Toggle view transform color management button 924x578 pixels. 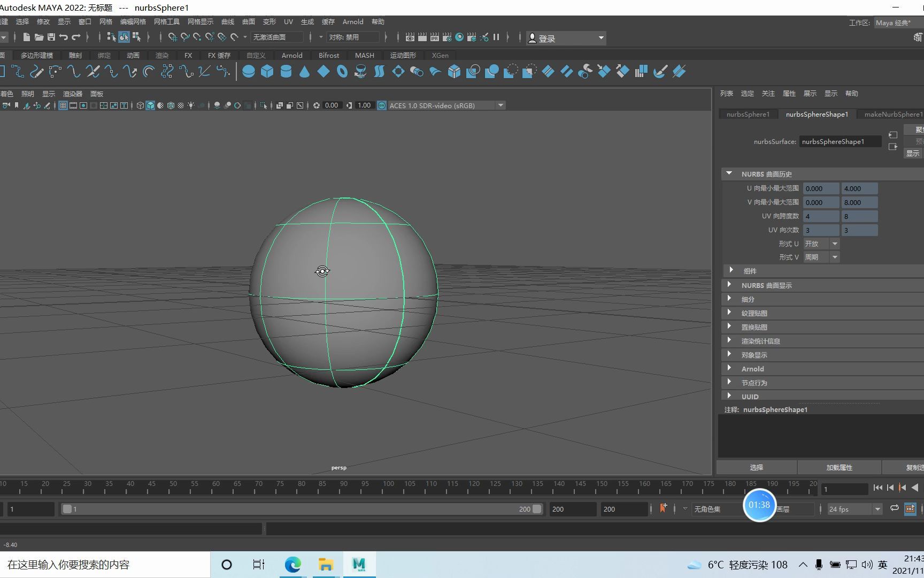click(x=382, y=105)
